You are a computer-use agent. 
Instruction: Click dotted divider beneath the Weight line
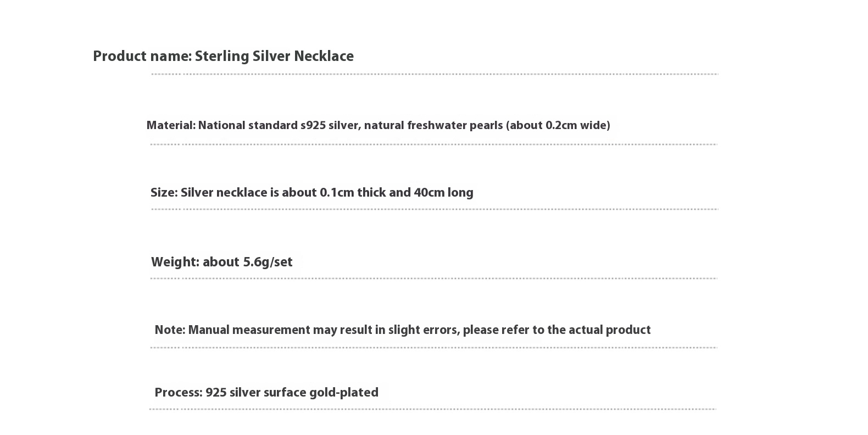point(434,278)
